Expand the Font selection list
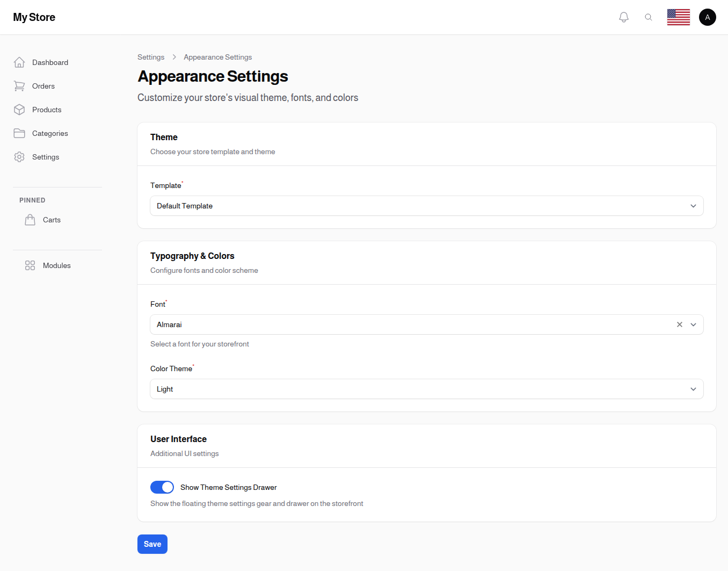 pyautogui.click(x=693, y=324)
